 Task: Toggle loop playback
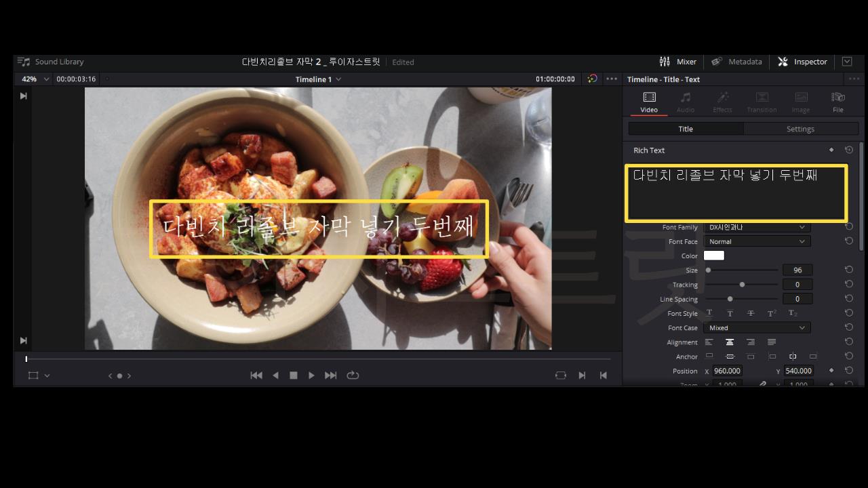pos(353,375)
